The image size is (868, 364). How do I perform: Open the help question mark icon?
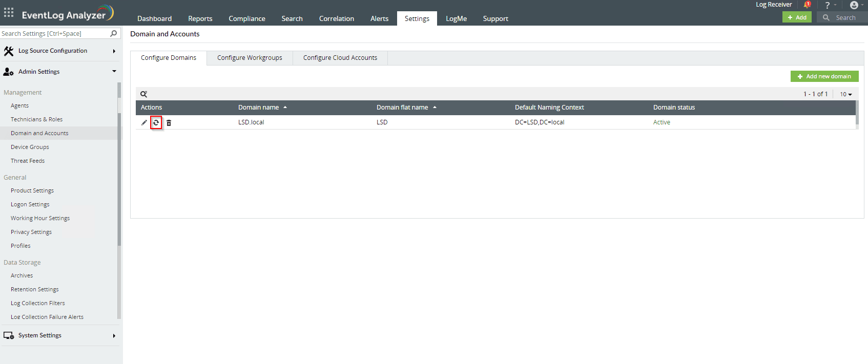tap(827, 5)
